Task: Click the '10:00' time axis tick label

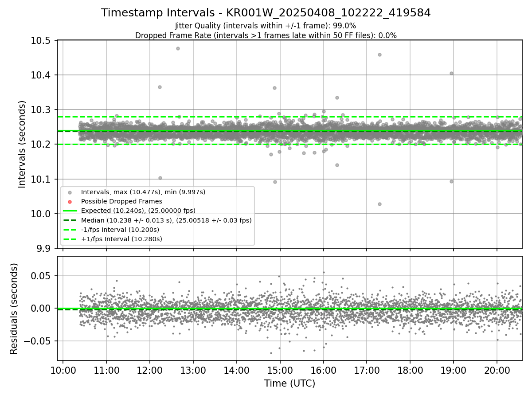Action: [x=63, y=370]
